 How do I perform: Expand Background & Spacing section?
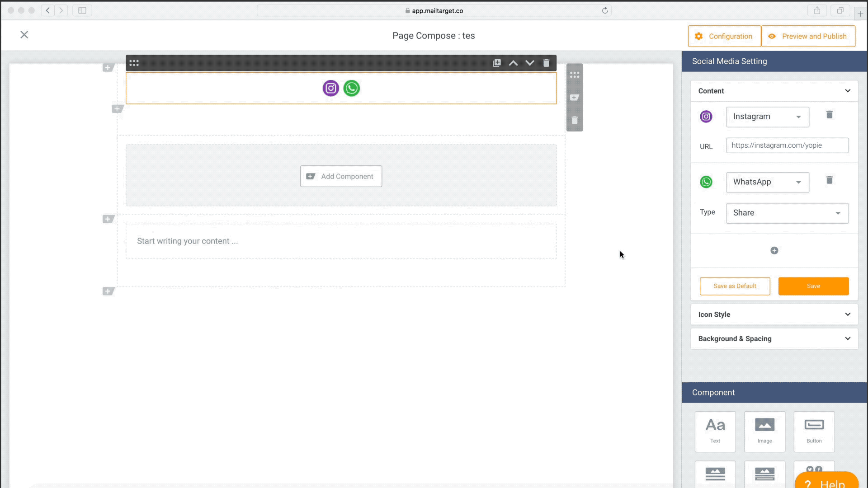point(774,339)
